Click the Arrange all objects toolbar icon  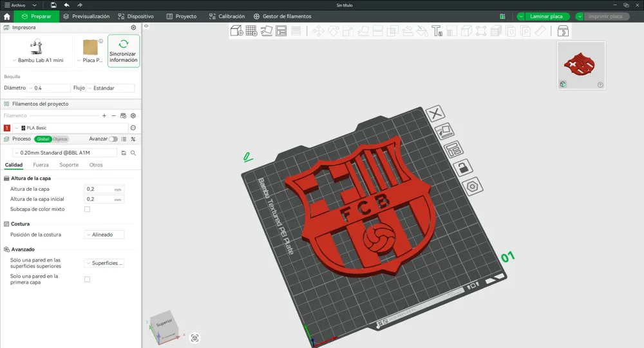click(281, 31)
